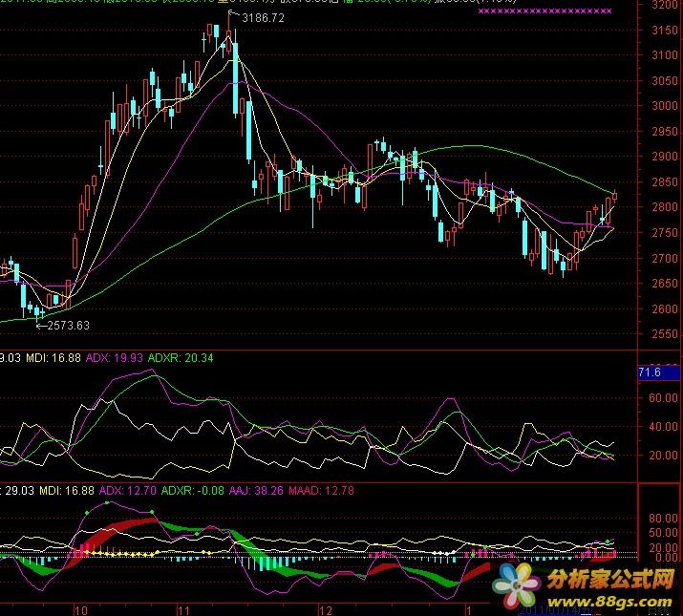This screenshot has width=683, height=616.
Task: Select the 2950 price axis label
Action: 664,132
